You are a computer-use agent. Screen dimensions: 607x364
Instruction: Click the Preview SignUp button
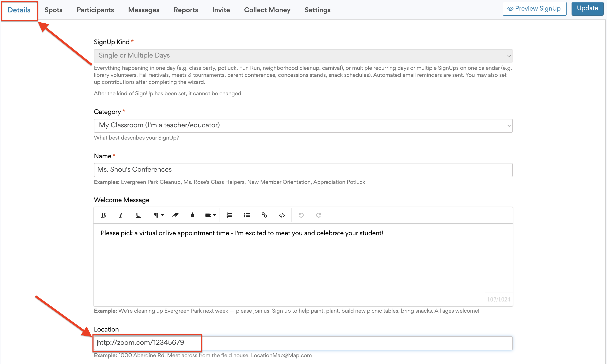[534, 8]
